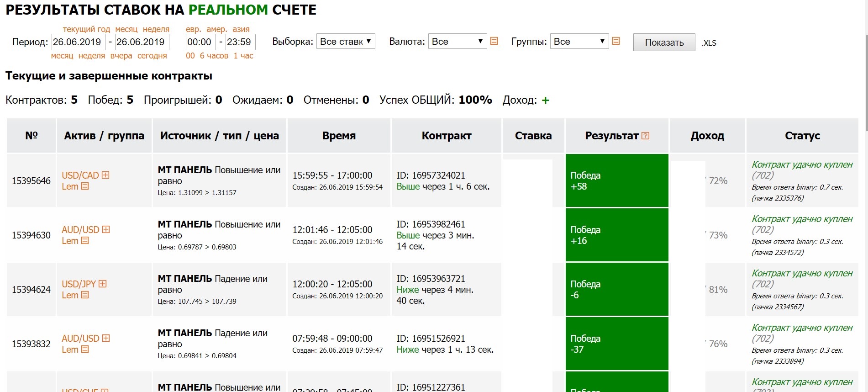Expand the plus icon next to USD/JPY
This screenshot has height=392, width=868.
pyautogui.click(x=103, y=284)
